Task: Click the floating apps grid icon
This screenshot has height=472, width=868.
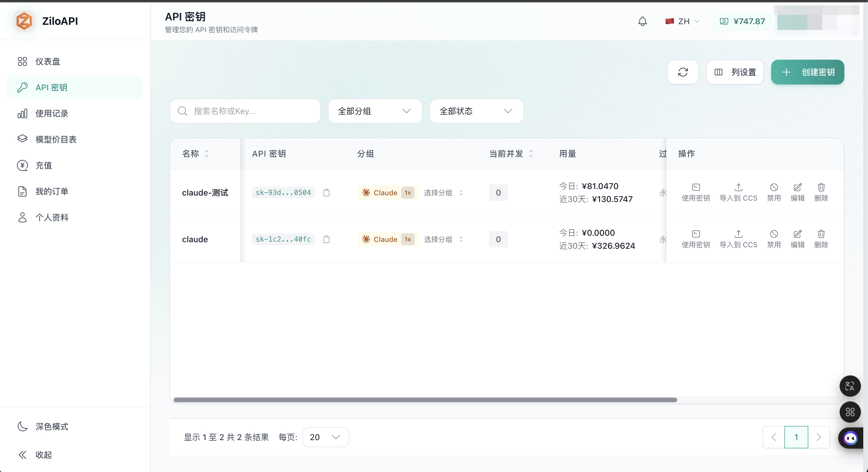Action: [x=850, y=412]
